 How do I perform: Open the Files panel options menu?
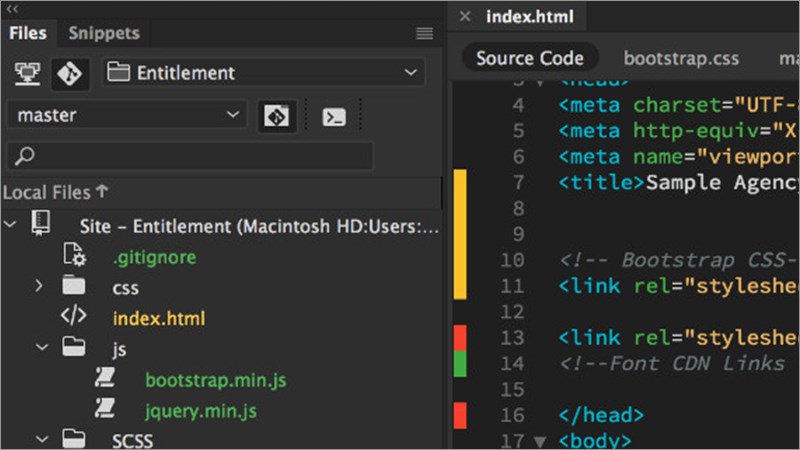(424, 33)
